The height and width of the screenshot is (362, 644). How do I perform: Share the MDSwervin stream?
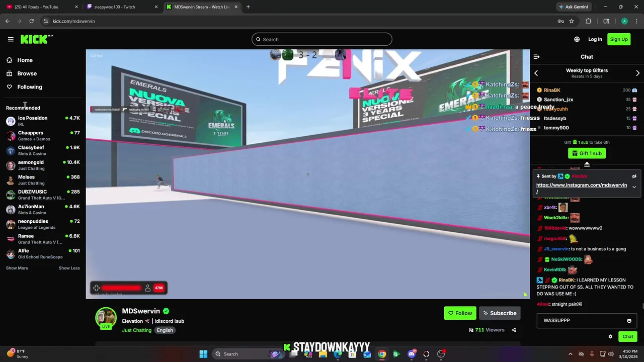(x=514, y=330)
